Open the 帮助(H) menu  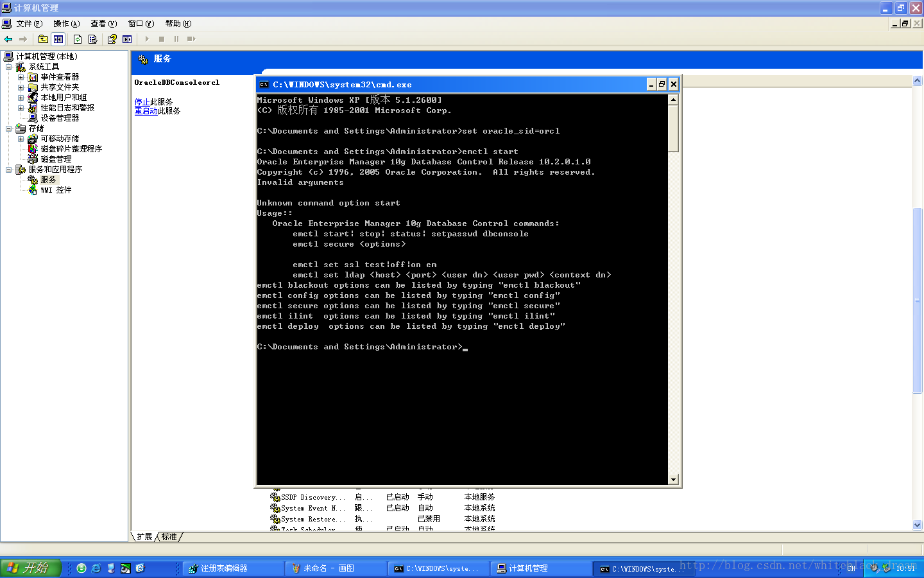coord(178,24)
